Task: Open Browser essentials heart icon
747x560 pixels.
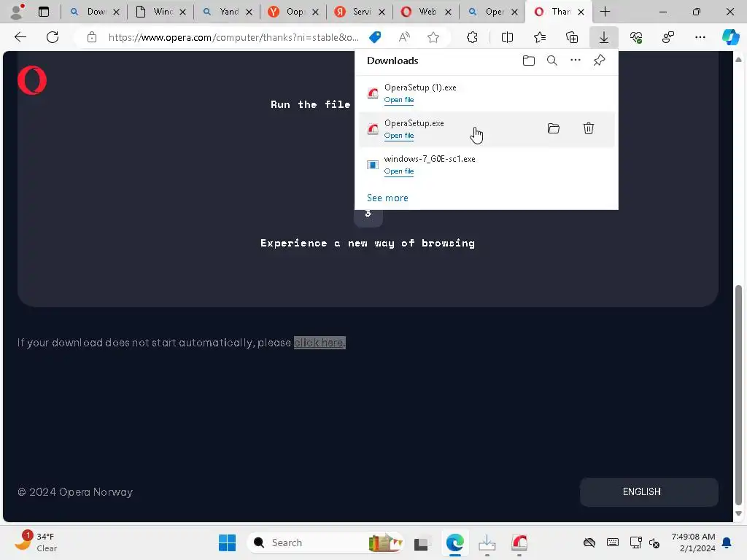Action: pos(636,37)
